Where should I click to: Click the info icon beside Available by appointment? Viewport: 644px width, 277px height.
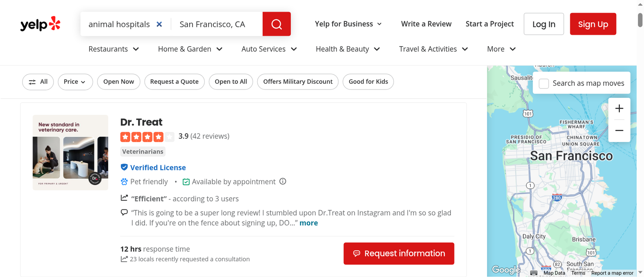283,181
